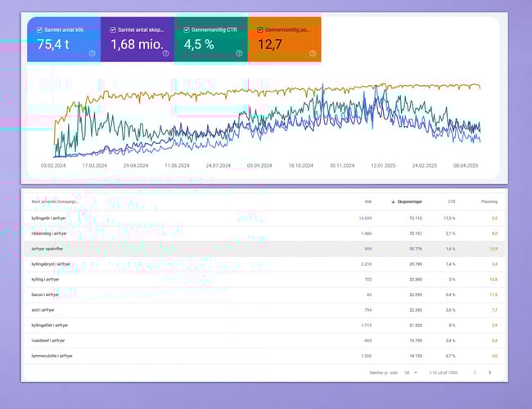The width and height of the screenshot is (532, 409).
Task: Click the 'bacon i airfryer' query row
Action: [46, 294]
